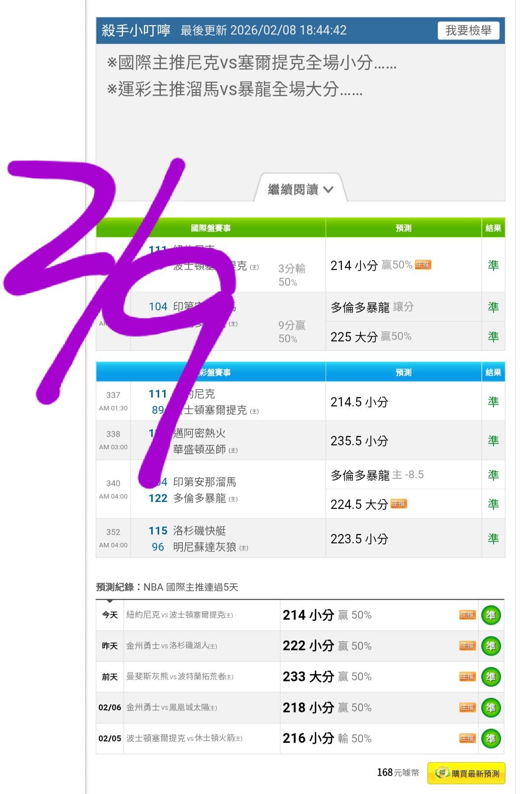
Task: Select the 國際盤賽事 header tab
Action: tap(211, 228)
